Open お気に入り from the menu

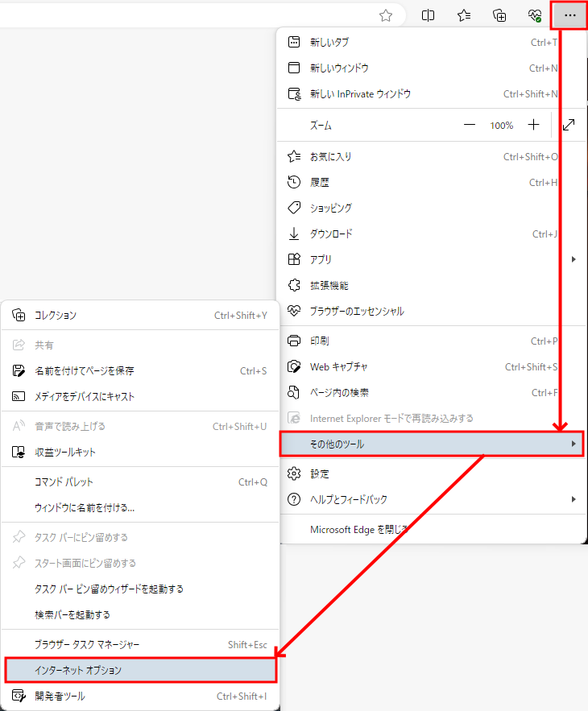[431, 156]
